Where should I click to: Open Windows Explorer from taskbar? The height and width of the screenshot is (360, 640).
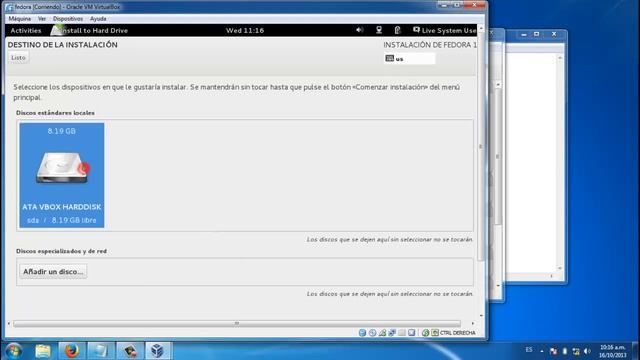coord(42,351)
